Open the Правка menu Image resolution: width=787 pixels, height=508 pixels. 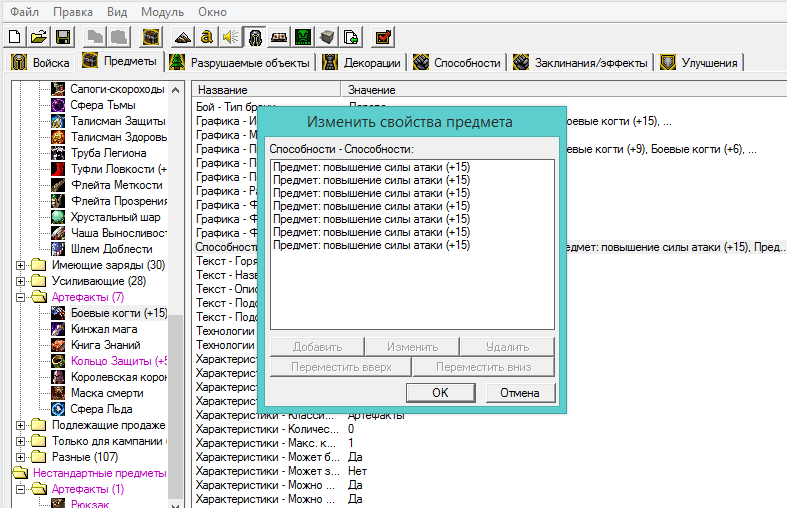coord(73,12)
